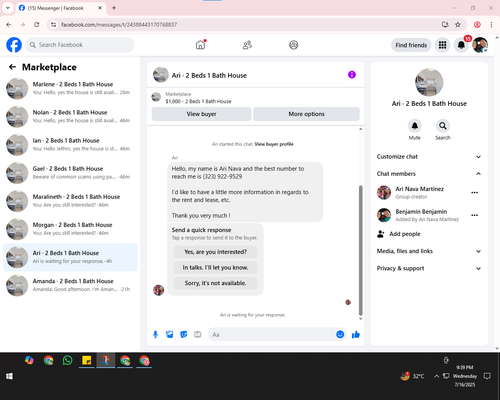Send quick reply "Sorry, it's not available."
500x400 pixels.
point(215,283)
